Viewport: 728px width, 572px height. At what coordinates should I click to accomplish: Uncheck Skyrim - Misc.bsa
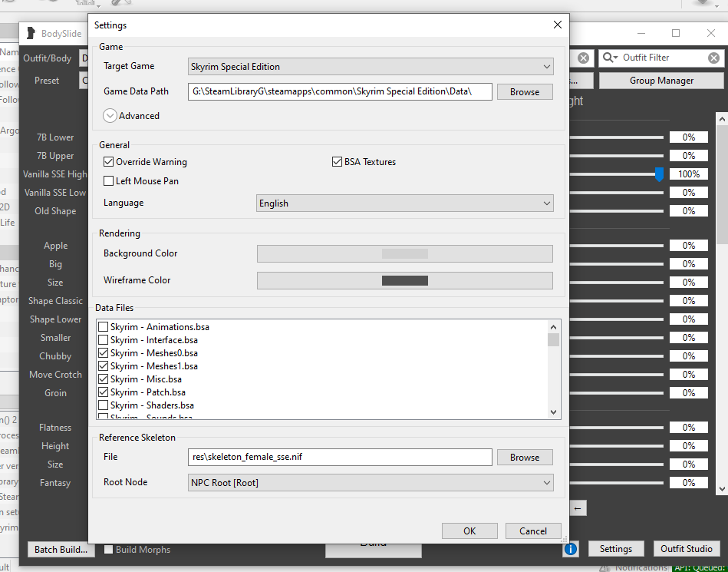click(103, 379)
